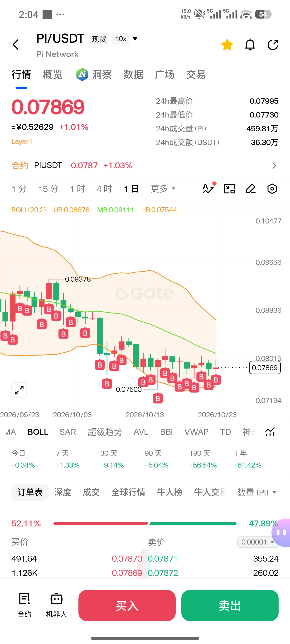Screen dimensions: 290x644
Task: Open chart settings hexagon icon
Action: (x=272, y=189)
